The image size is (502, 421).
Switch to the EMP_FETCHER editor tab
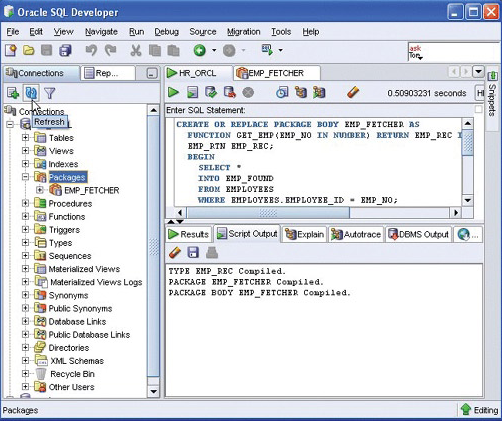click(277, 73)
